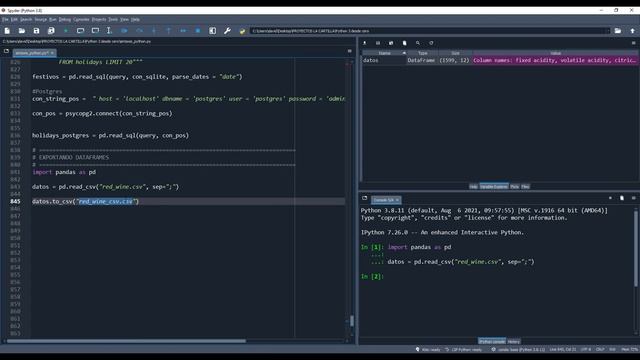The height and width of the screenshot is (360, 640).
Task: Close the open editor file tab
Action: pyautogui.click(x=52, y=53)
